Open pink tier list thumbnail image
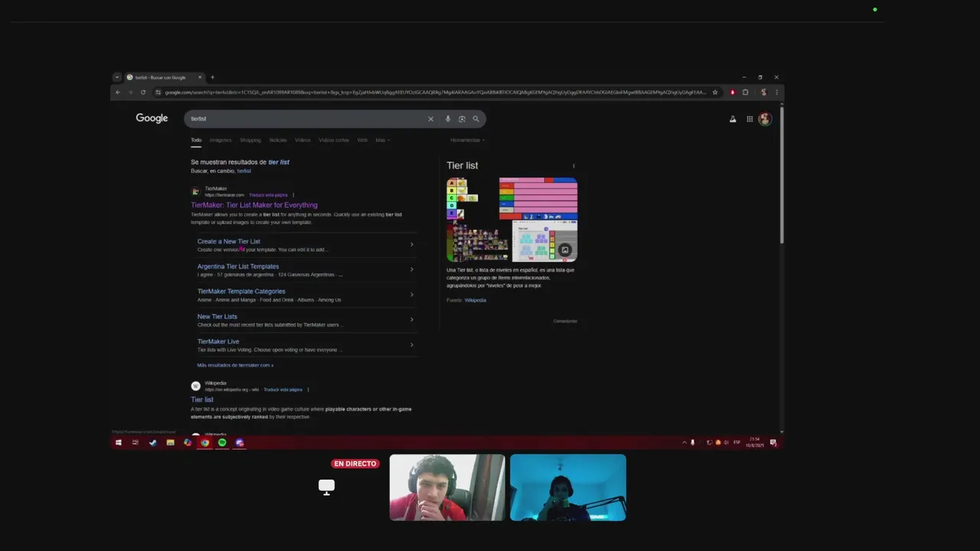This screenshot has width=980, height=551. [538, 199]
